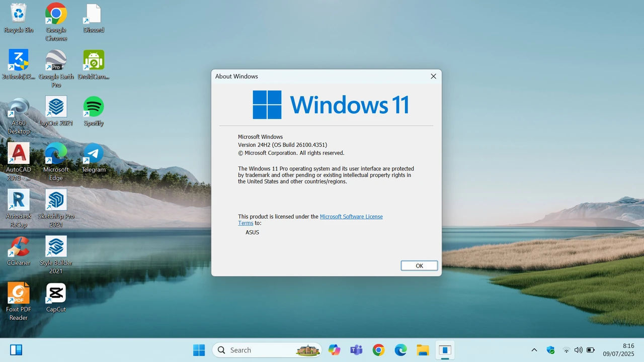Open the Wi-Fi network status icon
644x362 pixels.
pos(566,350)
